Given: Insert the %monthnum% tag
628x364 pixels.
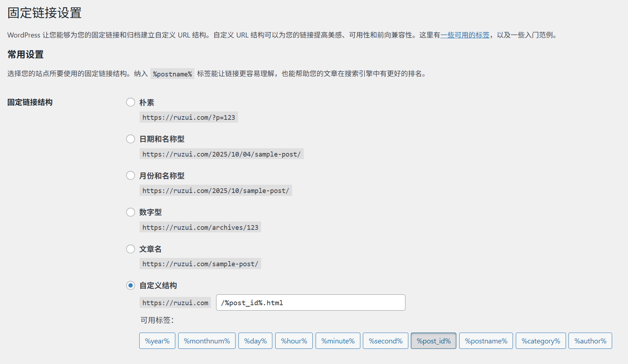Looking at the screenshot, I should pyautogui.click(x=207, y=341).
